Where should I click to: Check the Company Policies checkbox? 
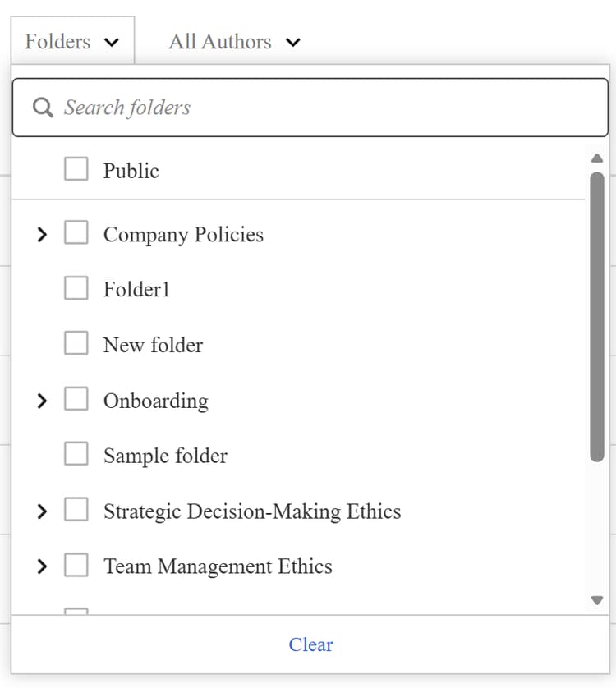pos(76,232)
